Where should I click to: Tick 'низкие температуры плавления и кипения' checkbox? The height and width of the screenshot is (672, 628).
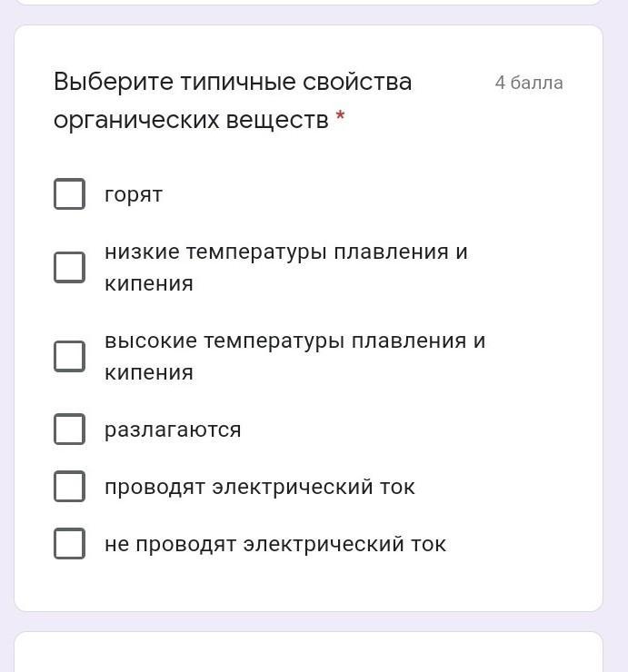[x=69, y=267]
